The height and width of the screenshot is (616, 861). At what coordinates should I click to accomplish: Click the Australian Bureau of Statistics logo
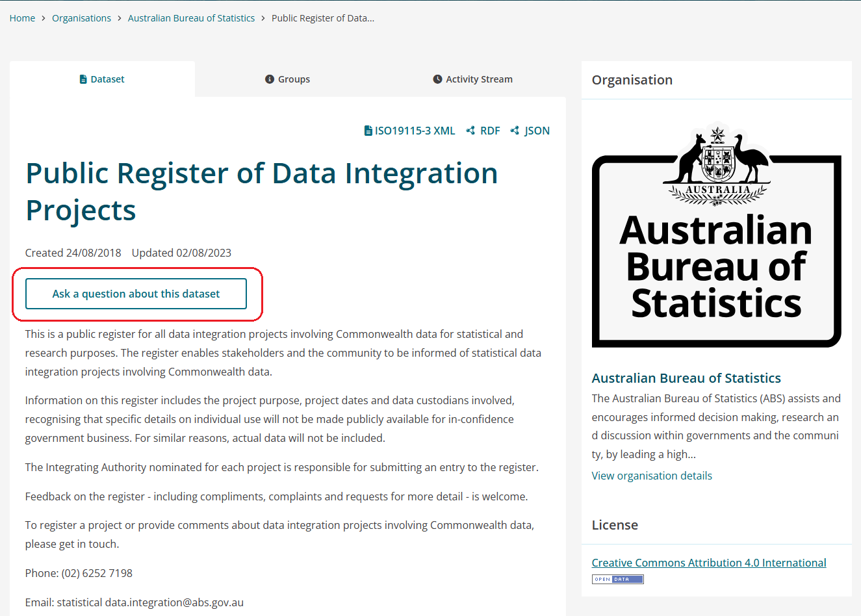pos(716,235)
